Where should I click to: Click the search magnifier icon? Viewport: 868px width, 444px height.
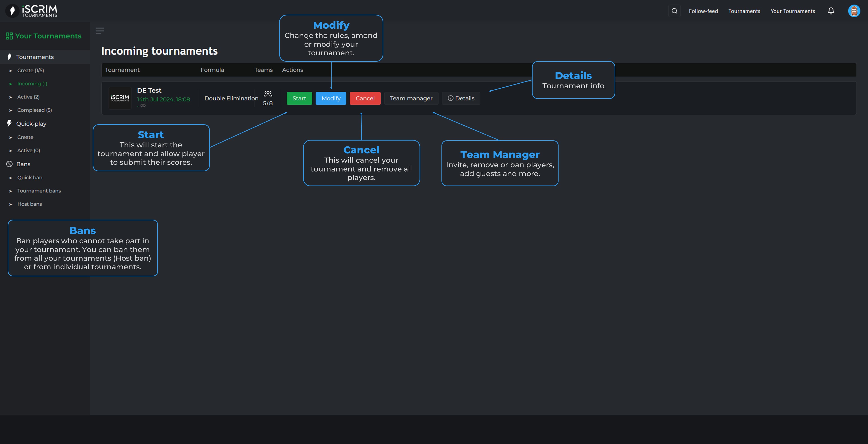(x=674, y=11)
